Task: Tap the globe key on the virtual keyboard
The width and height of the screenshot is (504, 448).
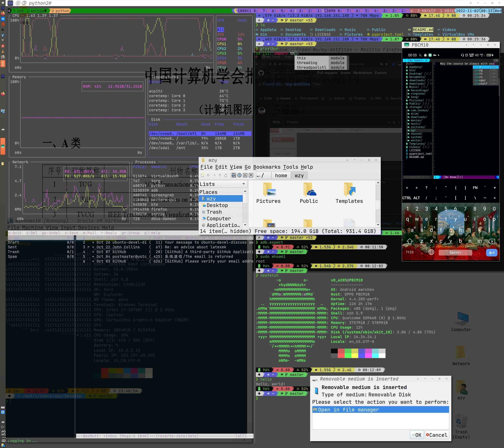Action: click(432, 252)
